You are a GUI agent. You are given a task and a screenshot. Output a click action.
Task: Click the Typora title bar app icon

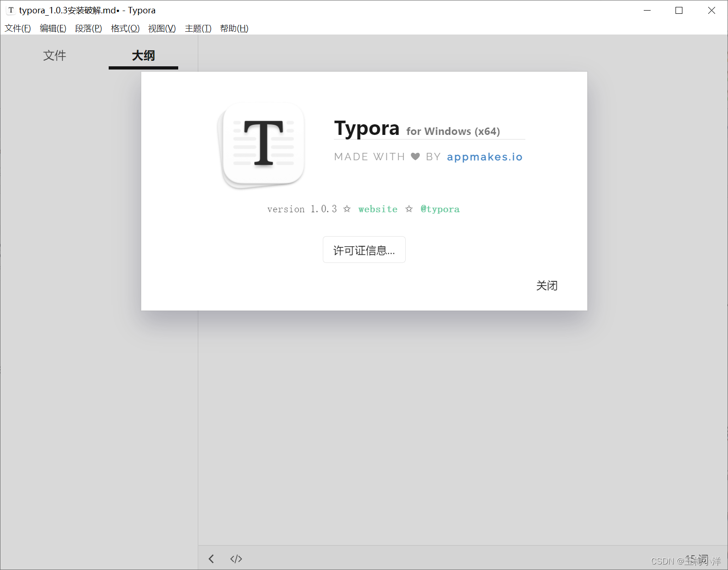[x=11, y=10]
